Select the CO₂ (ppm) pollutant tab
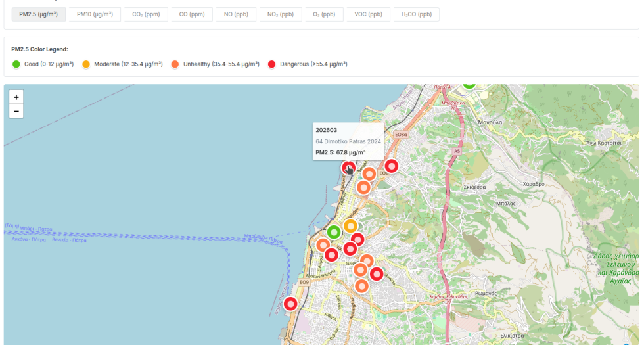644x345 pixels. 147,14
